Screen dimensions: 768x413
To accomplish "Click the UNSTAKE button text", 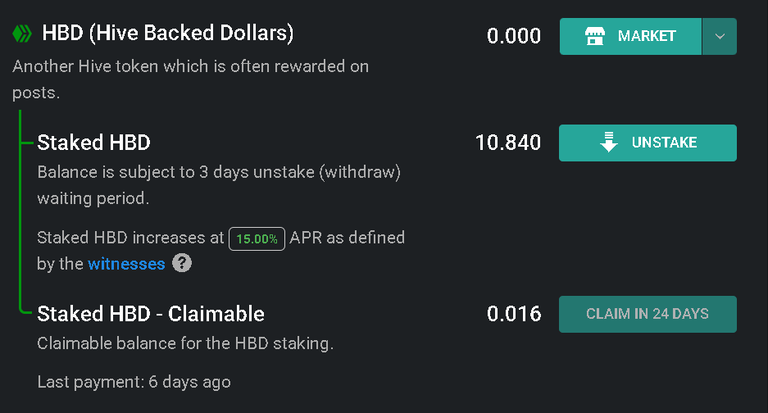I will click(x=664, y=143).
